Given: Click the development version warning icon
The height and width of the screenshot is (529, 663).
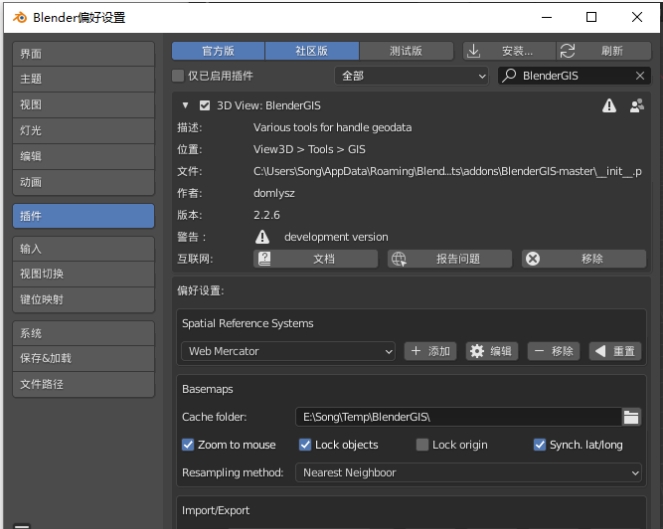Looking at the screenshot, I should (262, 237).
